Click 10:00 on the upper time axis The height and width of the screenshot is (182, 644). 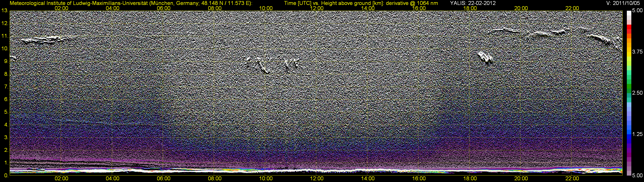[x=266, y=8]
